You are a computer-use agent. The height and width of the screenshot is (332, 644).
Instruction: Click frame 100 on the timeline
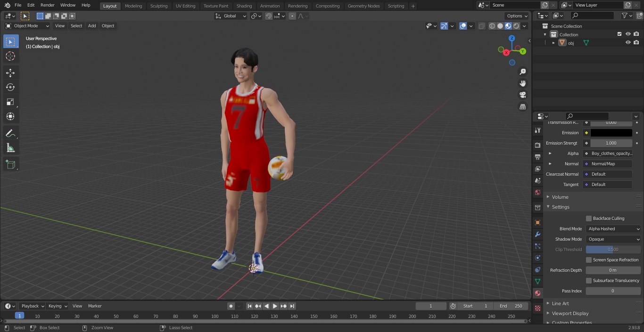[215, 316]
